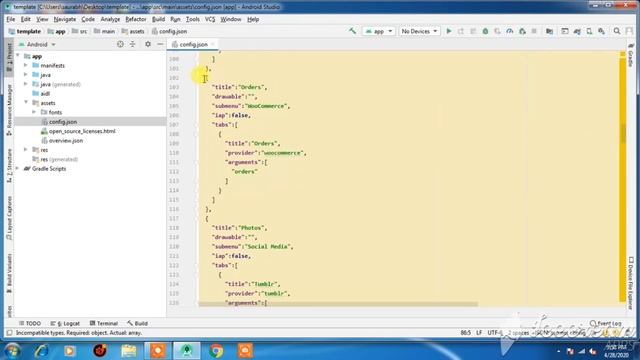This screenshot has height=360, width=640.
Task: Open the File menu
Action: [x=11, y=19]
